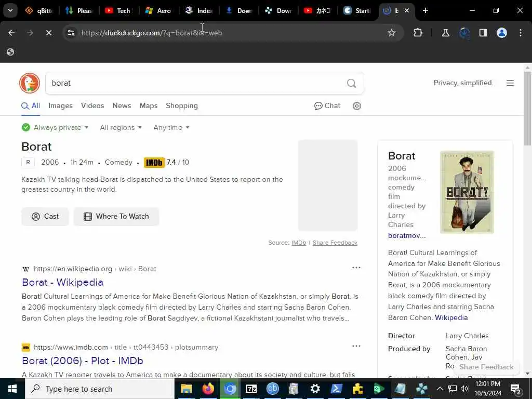Switch to the Starti browser tab
Viewport: 532px width, 399px height.
(357, 10)
